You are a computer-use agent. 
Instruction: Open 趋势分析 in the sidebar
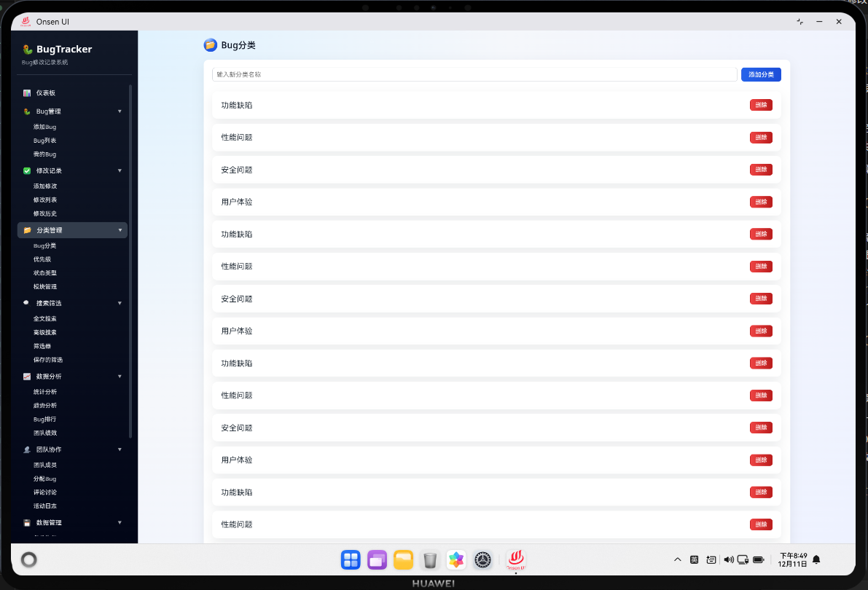click(45, 406)
